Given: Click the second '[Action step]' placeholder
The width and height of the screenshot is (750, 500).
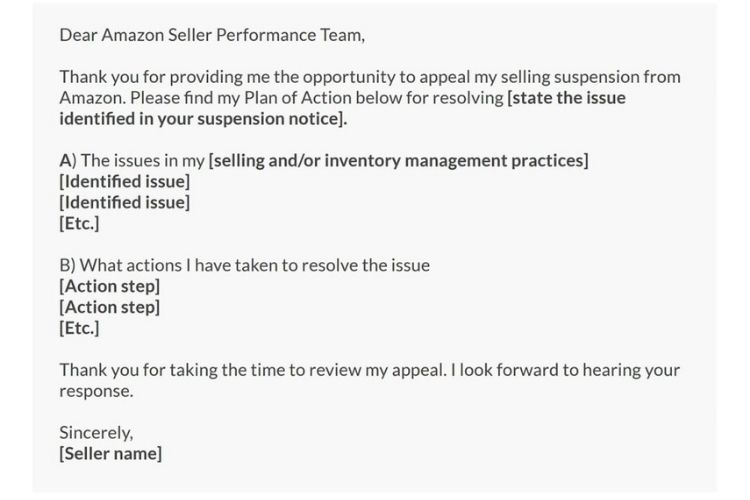Looking at the screenshot, I should [x=110, y=307].
